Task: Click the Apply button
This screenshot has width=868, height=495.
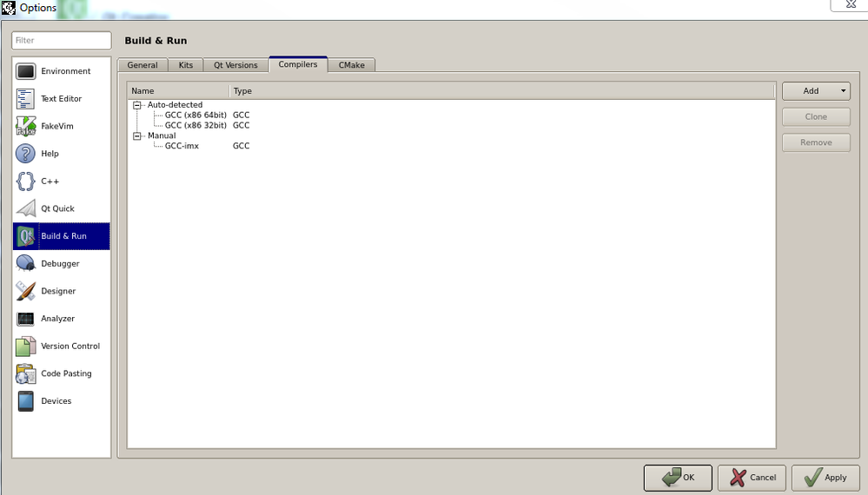Action: 825,478
